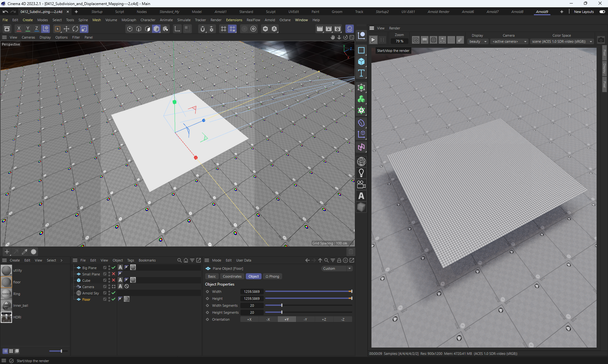Adjust the Width Segments slider
The width and height of the screenshot is (608, 364).
(x=282, y=305)
